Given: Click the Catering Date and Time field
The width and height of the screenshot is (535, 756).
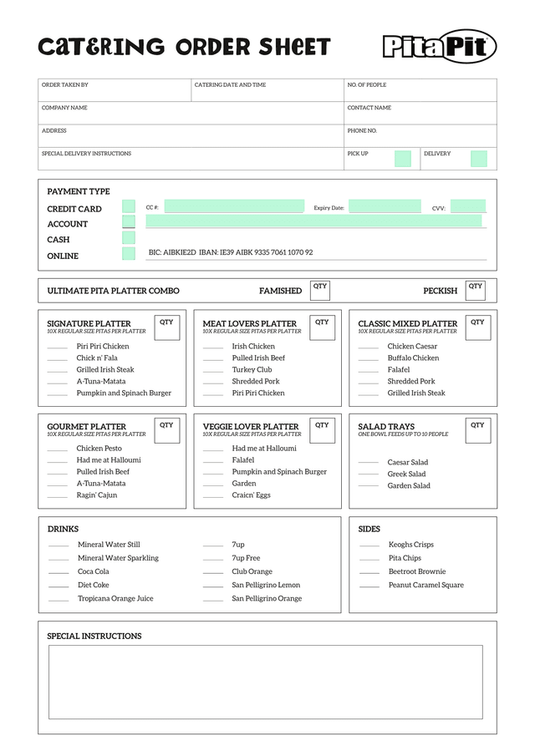Looking at the screenshot, I should click(x=267, y=90).
